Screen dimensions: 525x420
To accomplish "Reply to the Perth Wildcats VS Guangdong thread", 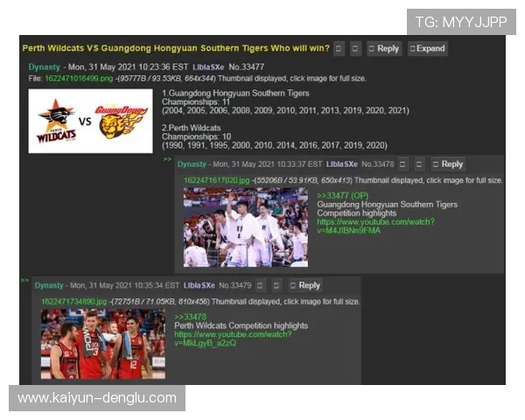I will [384, 49].
